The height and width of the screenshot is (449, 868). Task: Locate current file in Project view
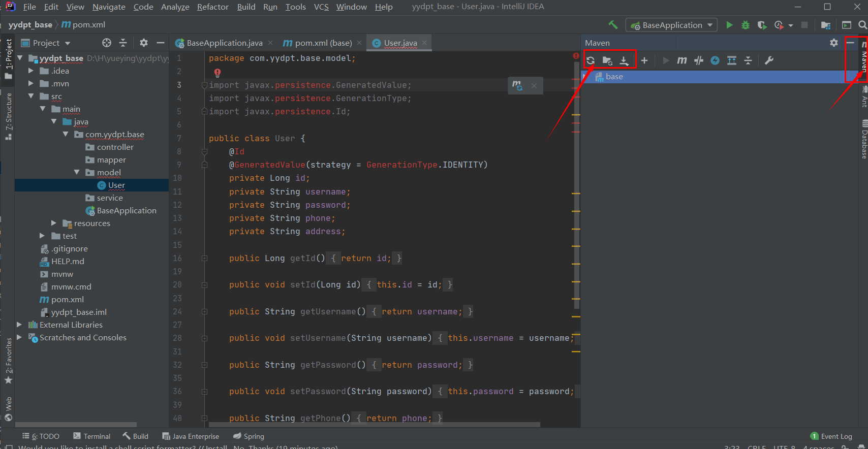click(x=106, y=43)
